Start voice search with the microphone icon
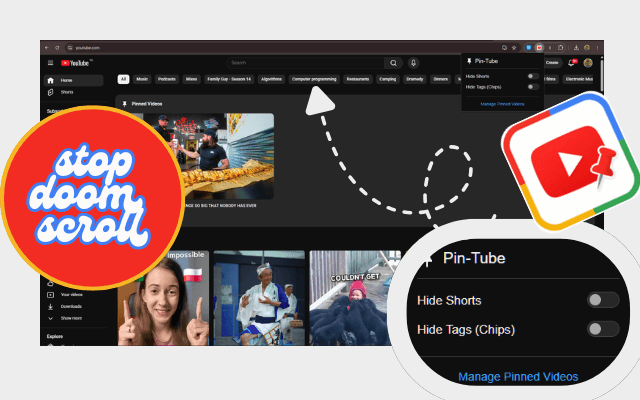The image size is (640, 400). pos(413,63)
